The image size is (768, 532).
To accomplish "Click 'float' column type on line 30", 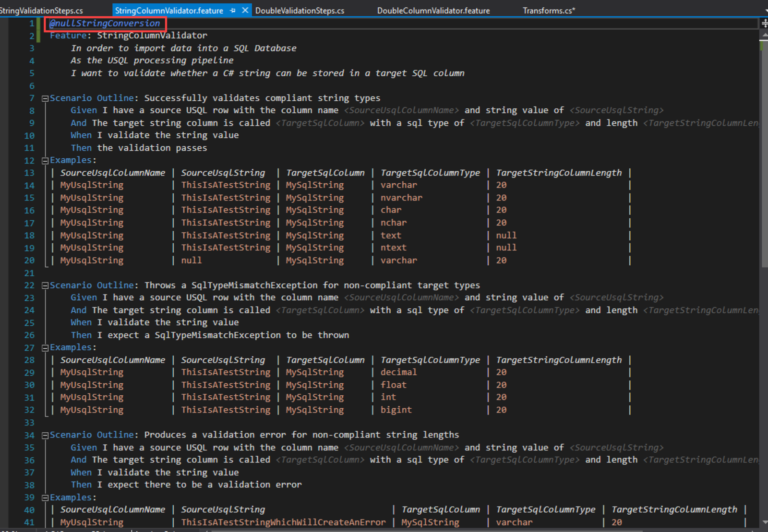I will (x=394, y=385).
